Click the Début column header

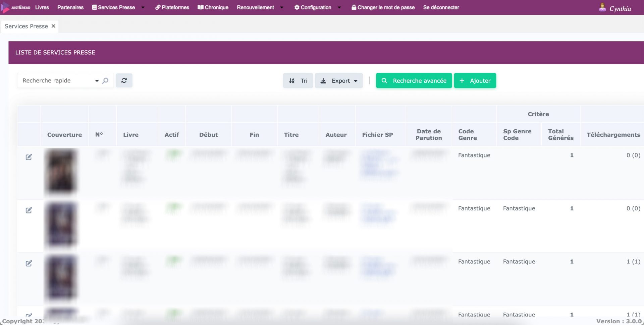(x=208, y=135)
